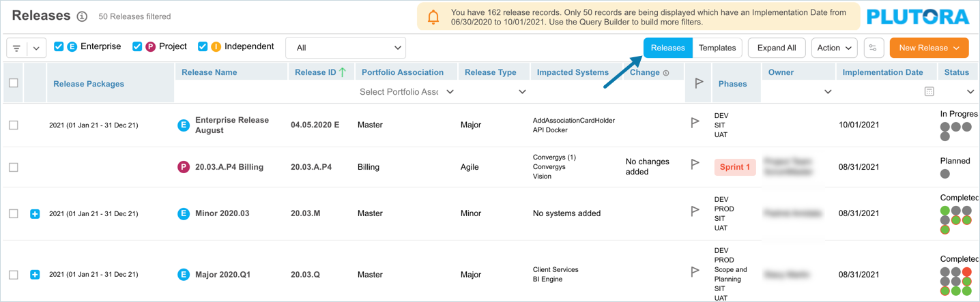
Task: Uncheck the Enterprise checkbox
Action: tap(59, 46)
